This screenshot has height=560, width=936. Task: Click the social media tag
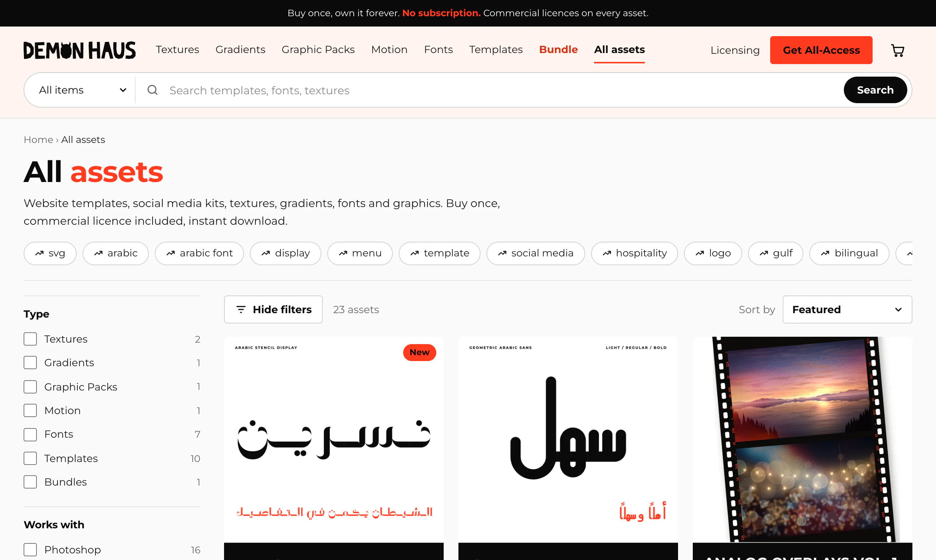point(535,253)
